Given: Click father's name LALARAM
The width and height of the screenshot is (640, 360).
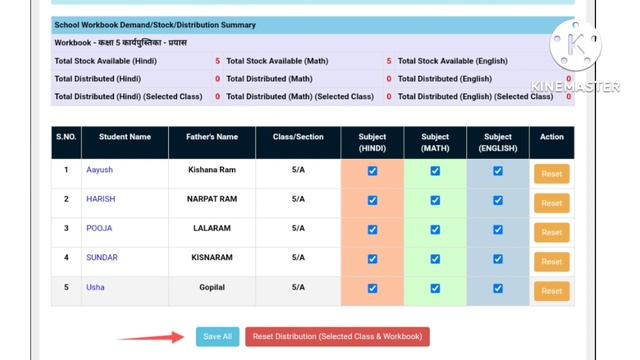Looking at the screenshot, I should click(x=212, y=228).
